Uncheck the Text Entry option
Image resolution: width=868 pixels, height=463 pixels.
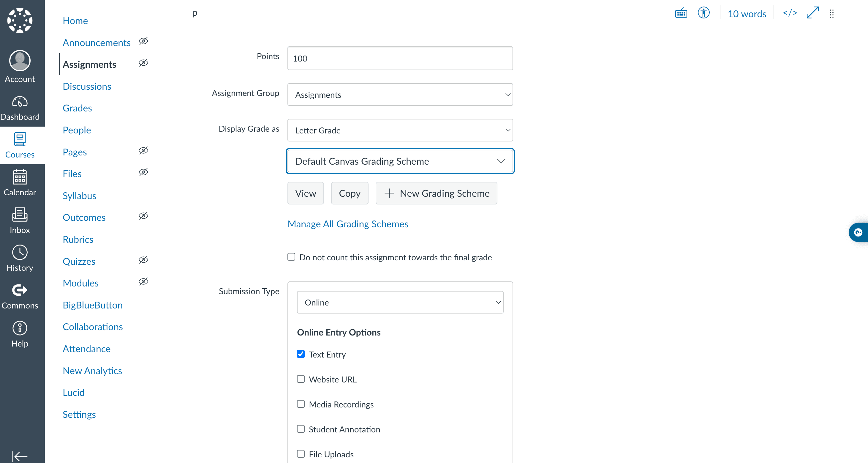click(x=301, y=354)
